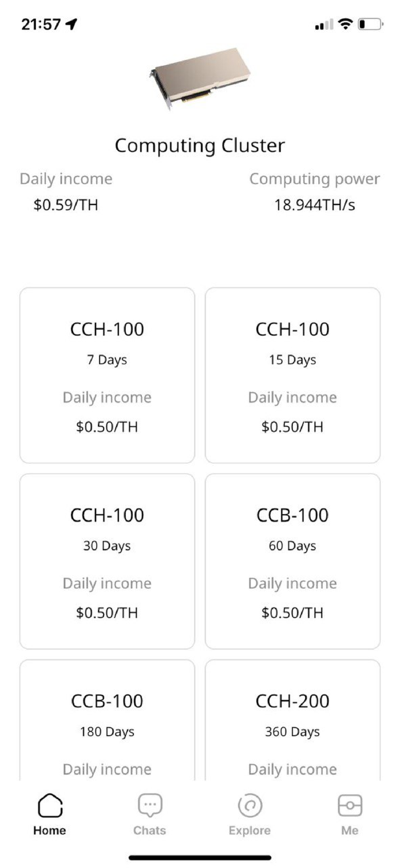
Task: Open the CCH-200 360 Days plan card
Action: point(293,720)
